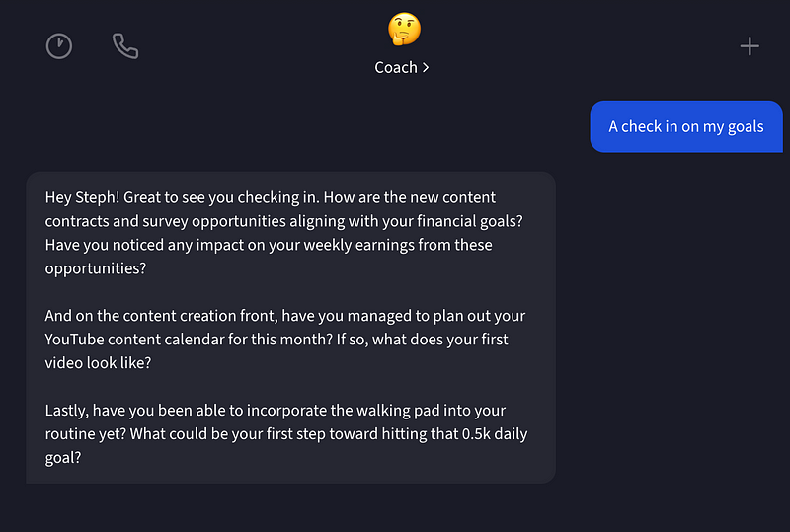This screenshot has height=532, width=790.
Task: Click the "0.5k daily" goal text
Action: 495,433
